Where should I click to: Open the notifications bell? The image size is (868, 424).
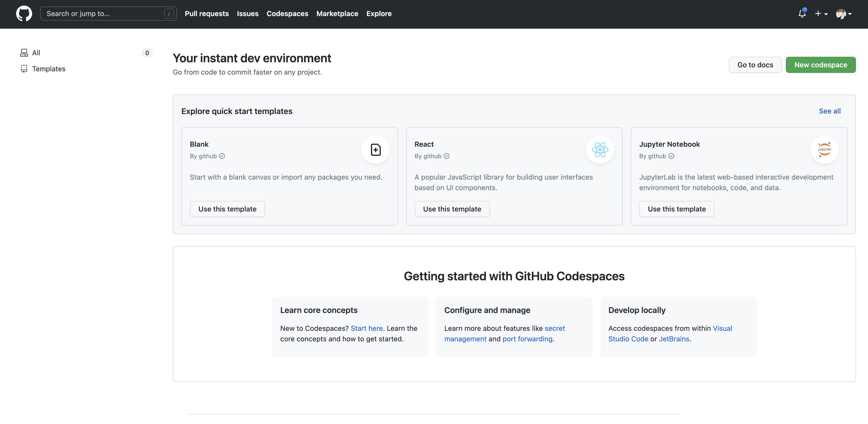(802, 14)
